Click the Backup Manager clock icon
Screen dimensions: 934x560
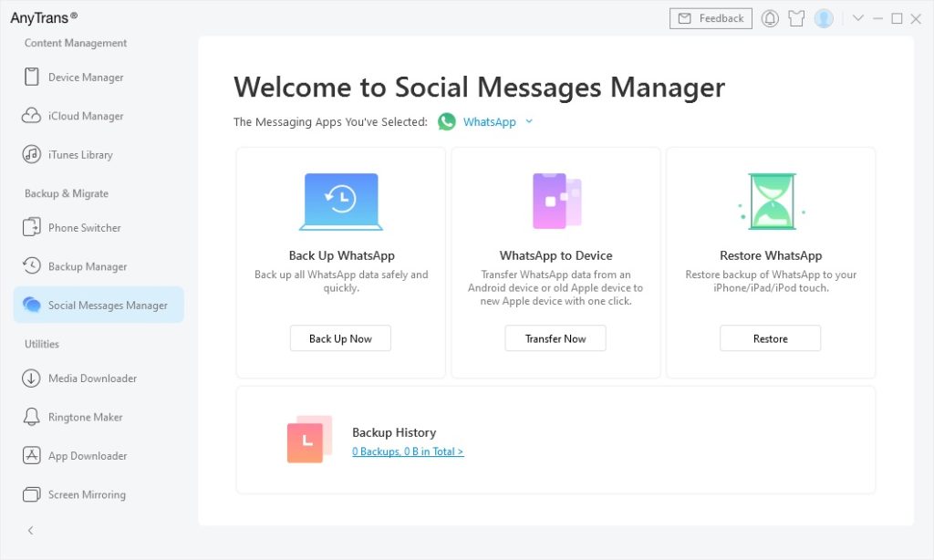(32, 265)
